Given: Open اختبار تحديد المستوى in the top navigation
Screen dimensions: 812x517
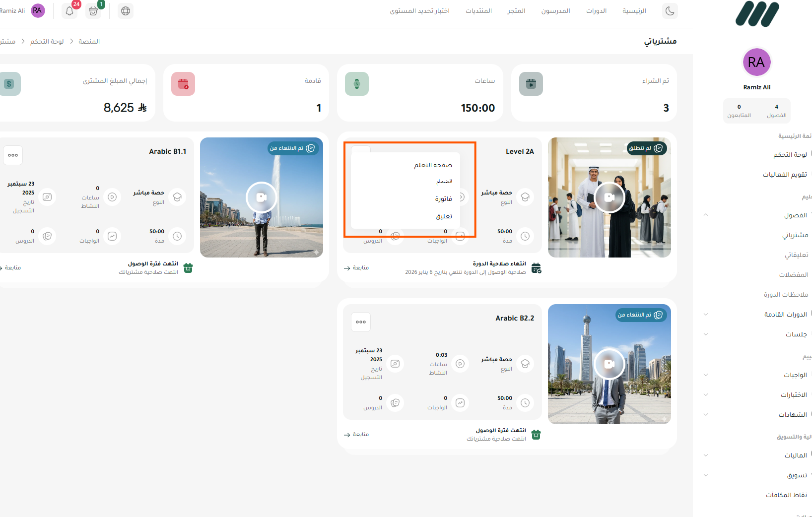Looking at the screenshot, I should (x=420, y=11).
